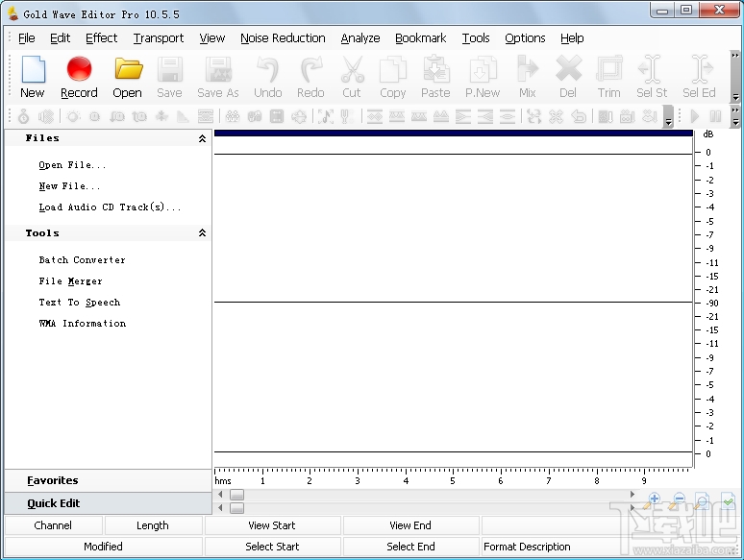The image size is (744, 560).
Task: Collapse the Tools panel section
Action: [202, 233]
